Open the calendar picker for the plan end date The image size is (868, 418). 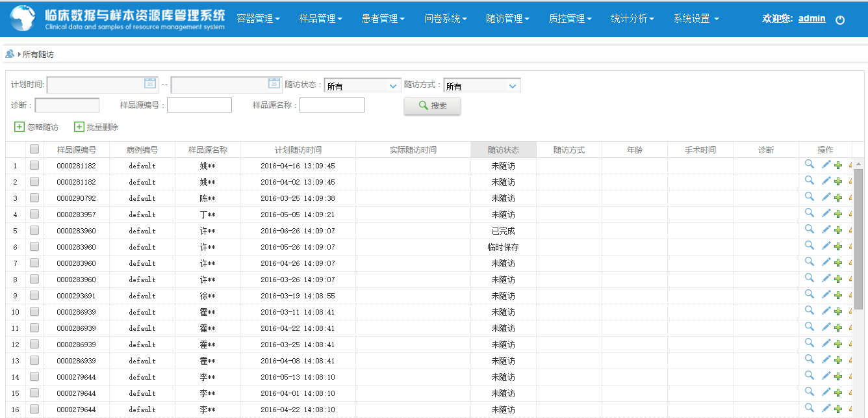(x=274, y=83)
